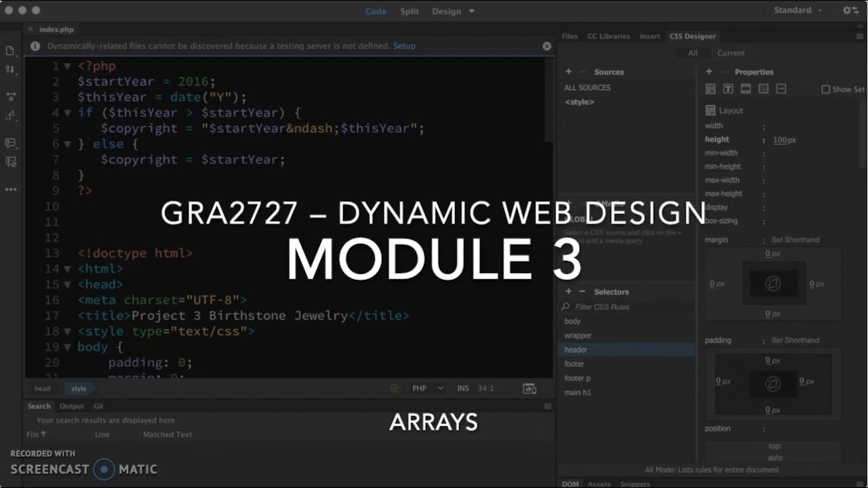Image resolution: width=868 pixels, height=488 pixels.
Task: Jump to the More properties category icon
Action: (781, 89)
